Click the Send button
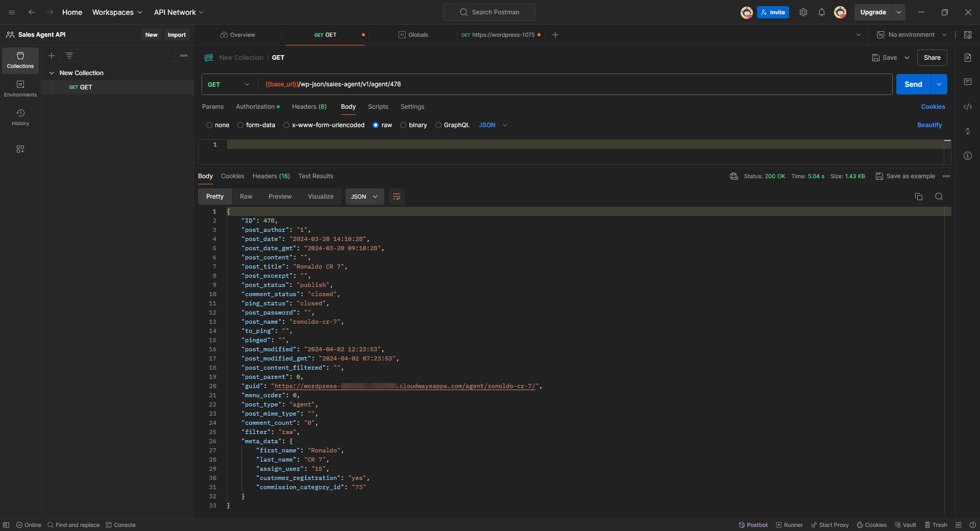The height and width of the screenshot is (531, 980). [x=914, y=84]
